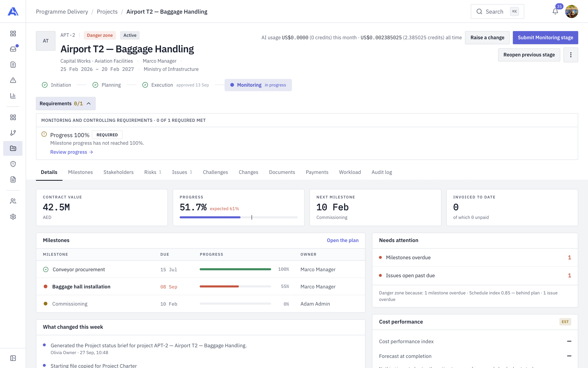The width and height of the screenshot is (588, 368).
Task: Open the Payments tab
Action: 317,172
